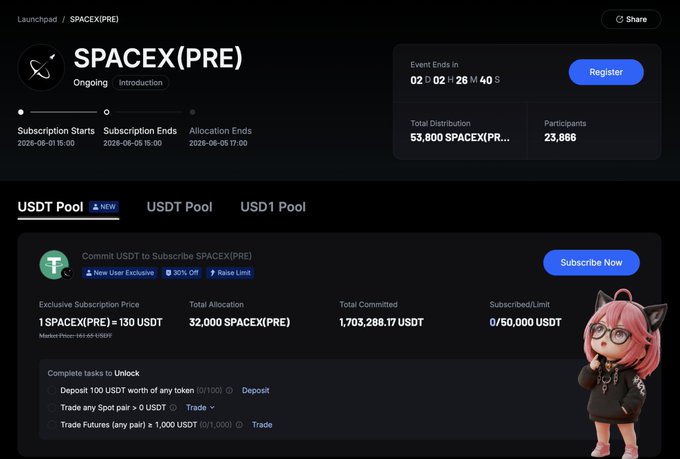Select the crossed-out Market Price text
The height and width of the screenshot is (459, 680).
pyautogui.click(x=75, y=336)
